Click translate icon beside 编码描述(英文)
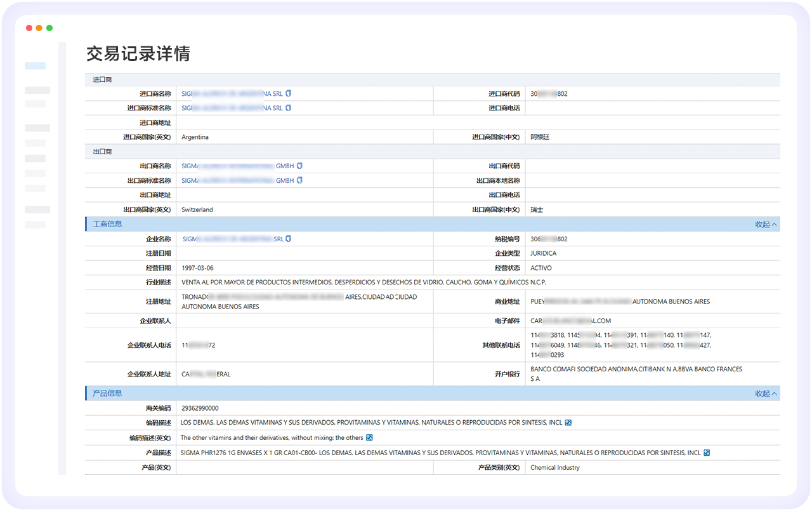Viewport: 812px width, 511px height. [369, 438]
